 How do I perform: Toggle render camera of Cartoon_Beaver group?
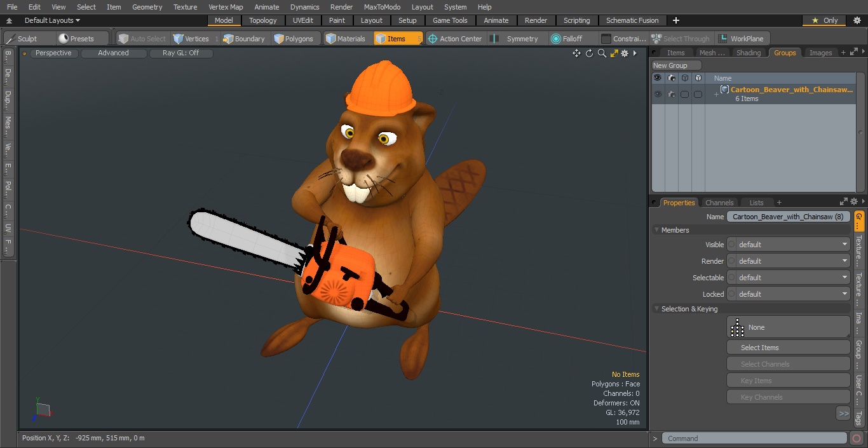pyautogui.click(x=672, y=94)
